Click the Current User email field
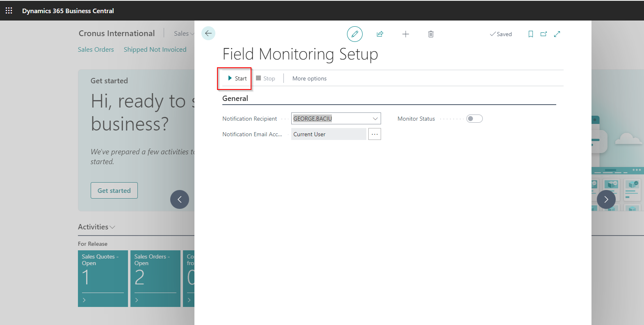The height and width of the screenshot is (325, 644). [329, 134]
